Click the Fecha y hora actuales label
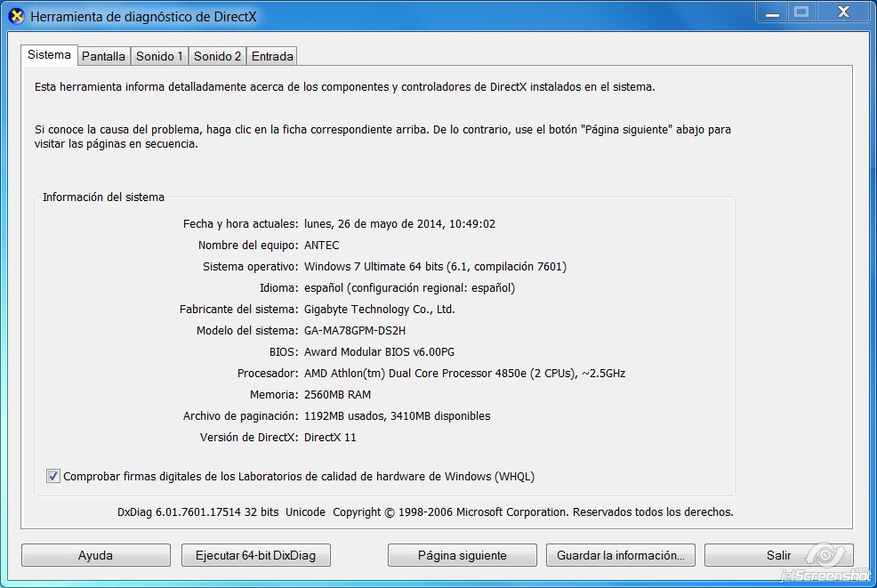Viewport: 877px width, 588px height. point(240,224)
